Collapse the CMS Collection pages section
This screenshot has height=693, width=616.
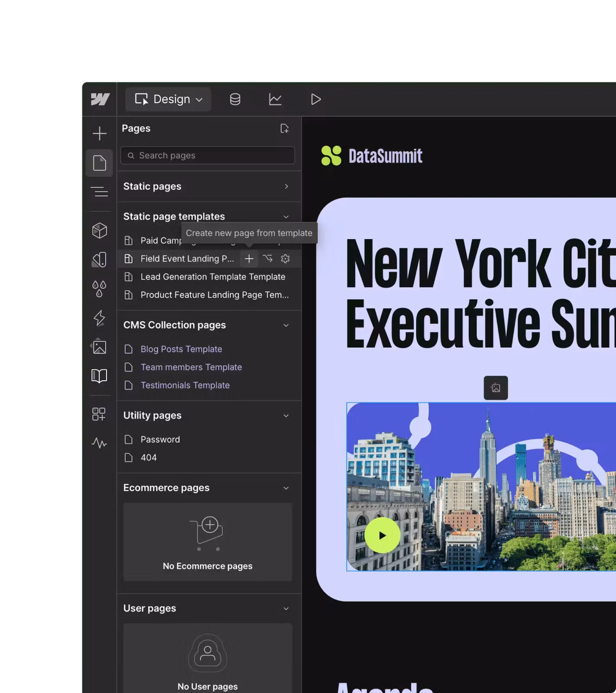[x=286, y=325]
